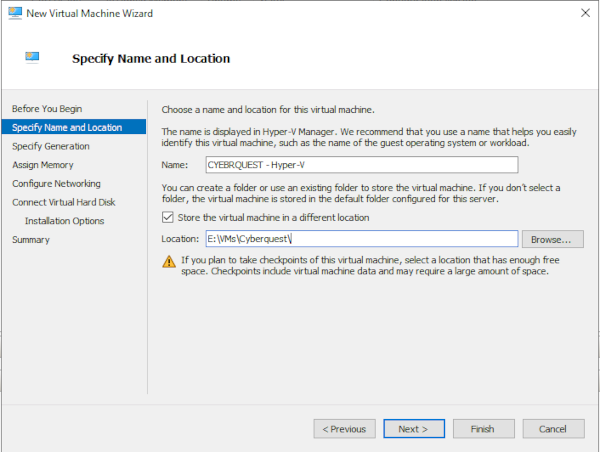Click the Name text field
This screenshot has height=452, width=600.
point(361,165)
